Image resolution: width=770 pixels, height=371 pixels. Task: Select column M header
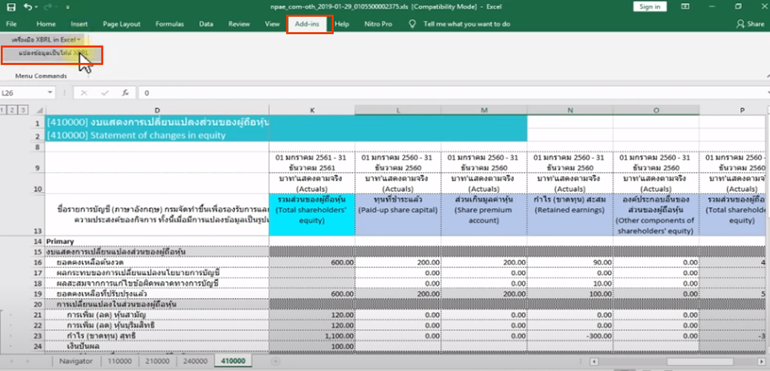click(484, 110)
